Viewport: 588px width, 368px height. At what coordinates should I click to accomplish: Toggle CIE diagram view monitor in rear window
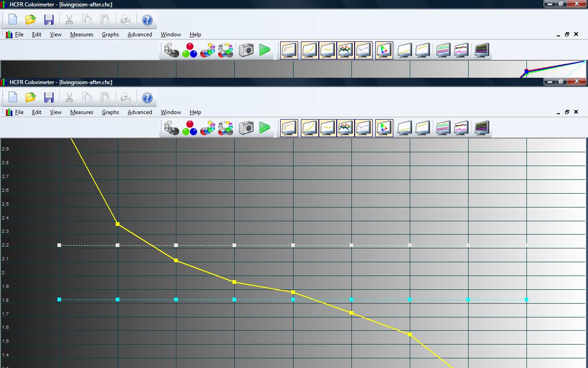click(x=384, y=50)
